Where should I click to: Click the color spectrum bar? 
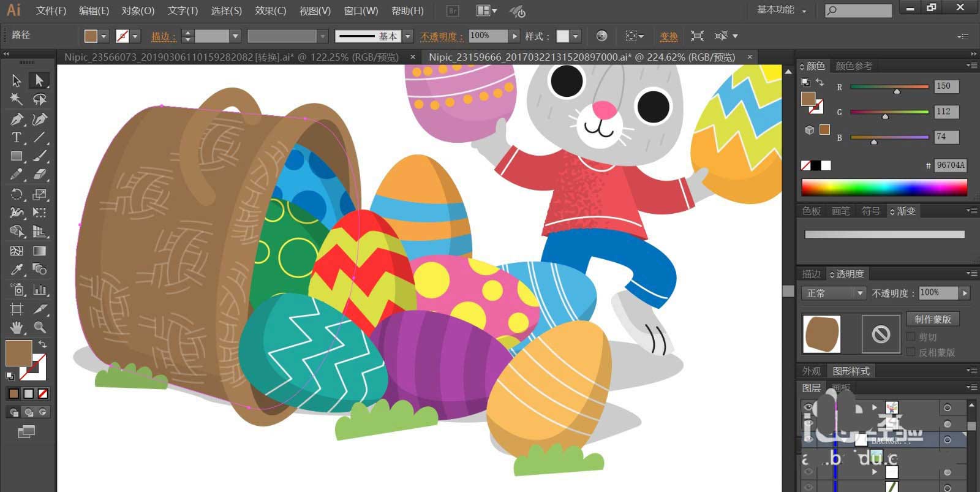884,187
